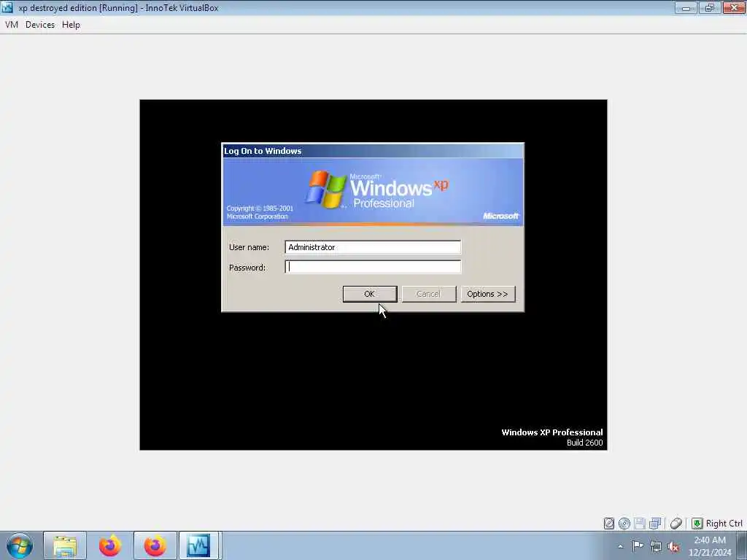Image resolution: width=747 pixels, height=560 pixels.
Task: Click the floppy disk status icon
Action: (640, 524)
